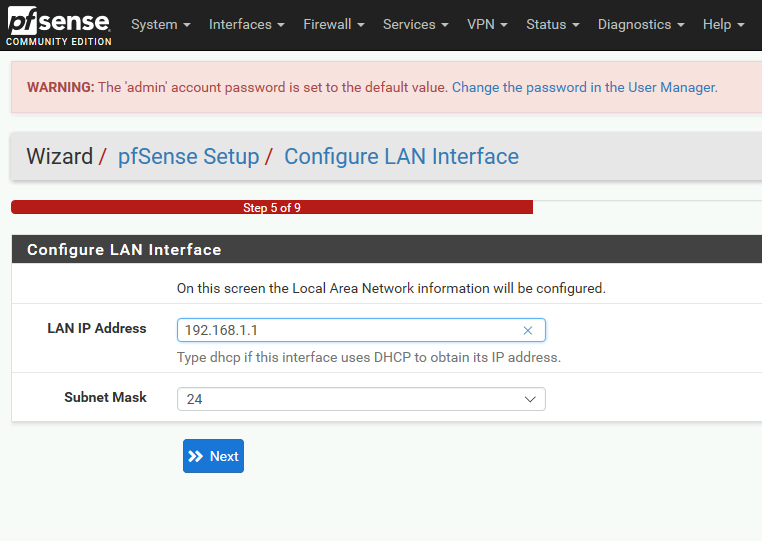
Task: Click the Next button
Action: 213,456
